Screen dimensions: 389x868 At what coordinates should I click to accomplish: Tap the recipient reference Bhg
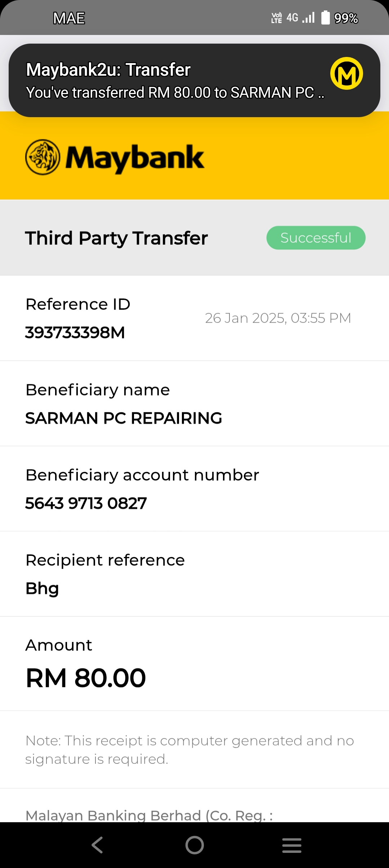pos(42,589)
